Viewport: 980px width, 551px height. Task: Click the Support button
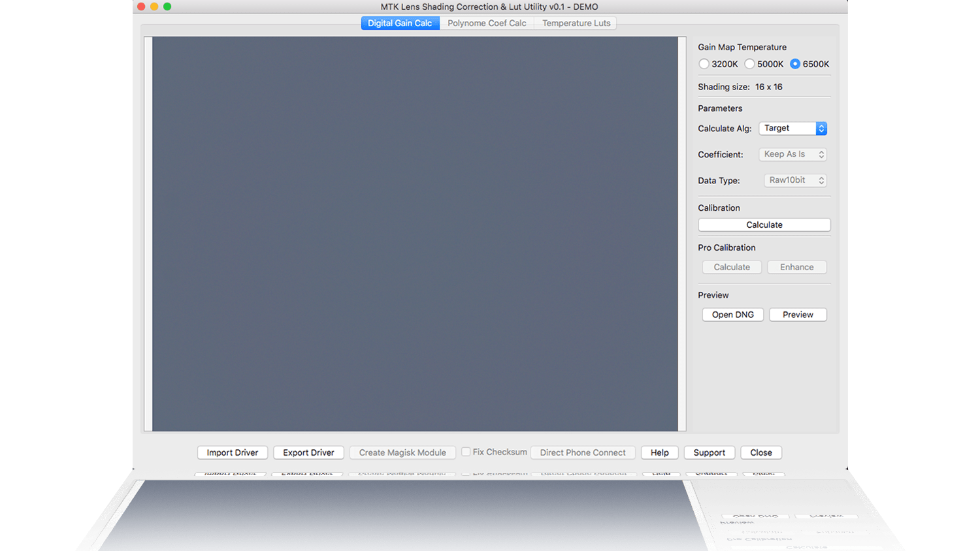pyautogui.click(x=709, y=452)
